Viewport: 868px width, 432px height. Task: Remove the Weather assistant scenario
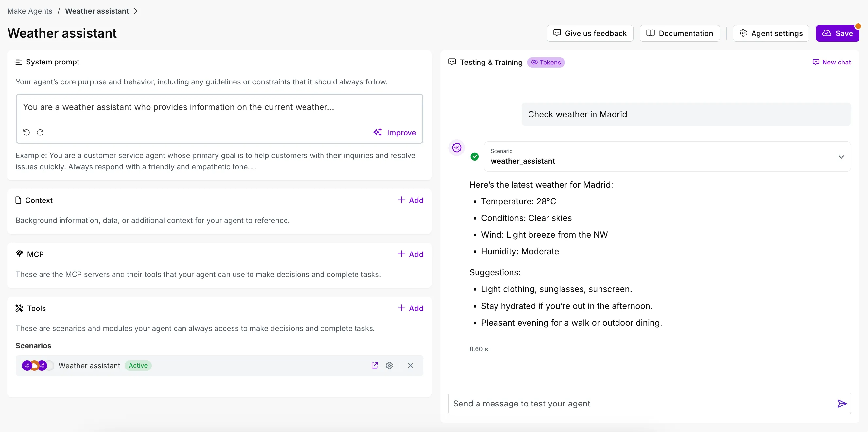(411, 365)
